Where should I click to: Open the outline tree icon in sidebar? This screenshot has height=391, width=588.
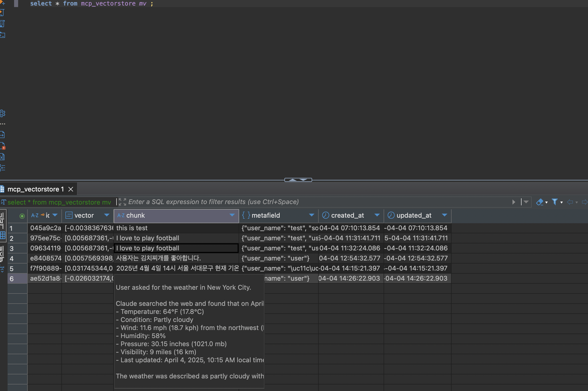[x=3, y=168]
